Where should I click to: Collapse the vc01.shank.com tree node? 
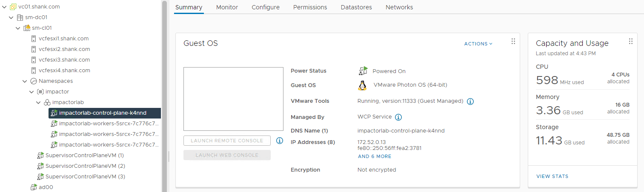(4, 7)
